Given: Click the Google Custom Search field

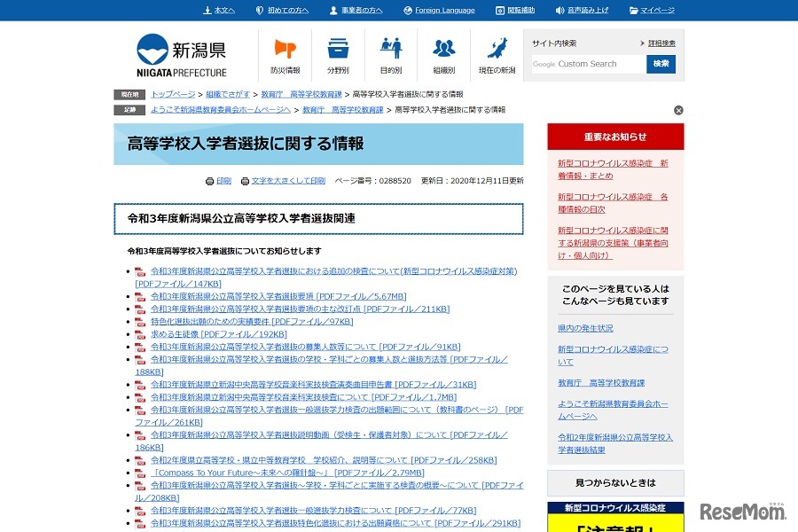Looking at the screenshot, I should (588, 64).
